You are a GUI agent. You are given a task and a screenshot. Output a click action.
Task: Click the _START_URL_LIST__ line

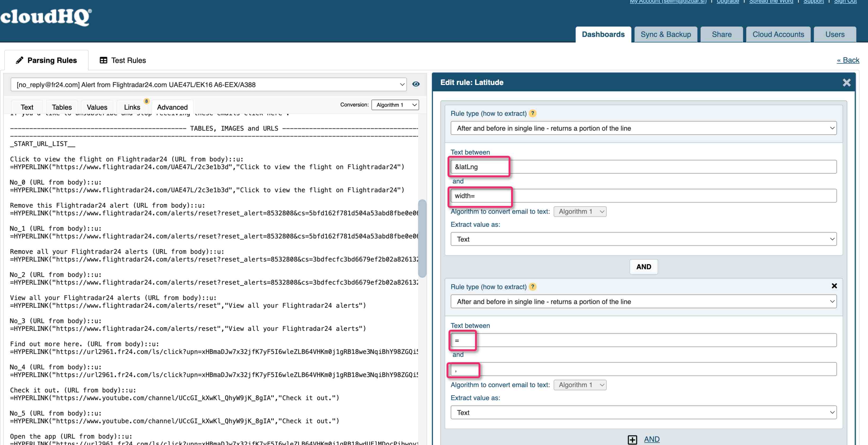42,144
